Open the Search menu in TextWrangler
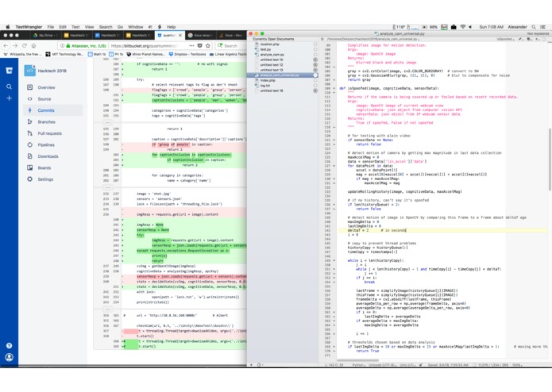The height and width of the screenshot is (392, 552). (106, 27)
